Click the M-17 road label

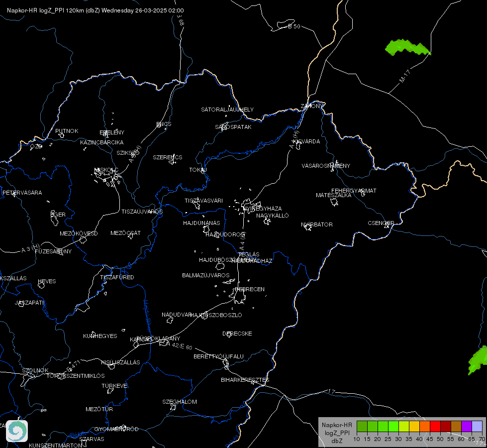[x=405, y=76]
